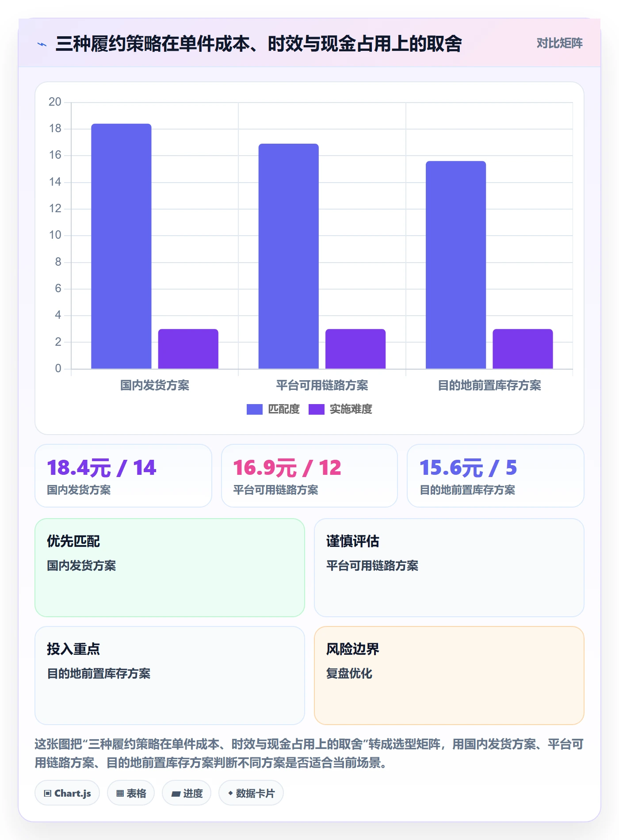Click the bar icon in 进度 chip

point(176,794)
